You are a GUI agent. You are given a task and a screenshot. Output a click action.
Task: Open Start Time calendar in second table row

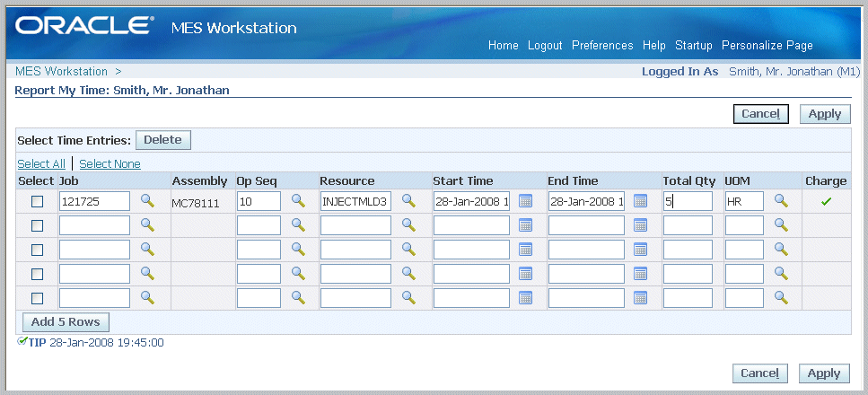click(525, 225)
